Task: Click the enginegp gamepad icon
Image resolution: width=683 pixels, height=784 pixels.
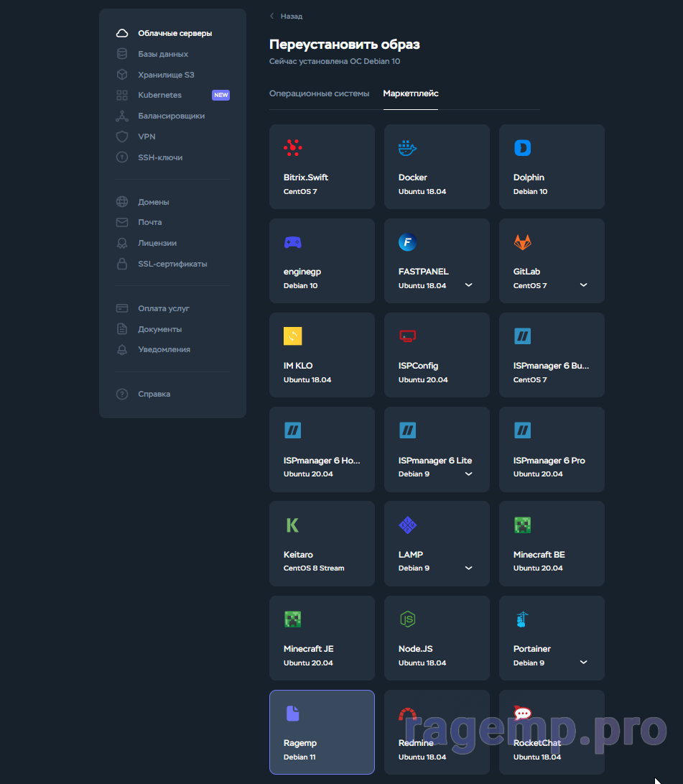Action: click(292, 242)
